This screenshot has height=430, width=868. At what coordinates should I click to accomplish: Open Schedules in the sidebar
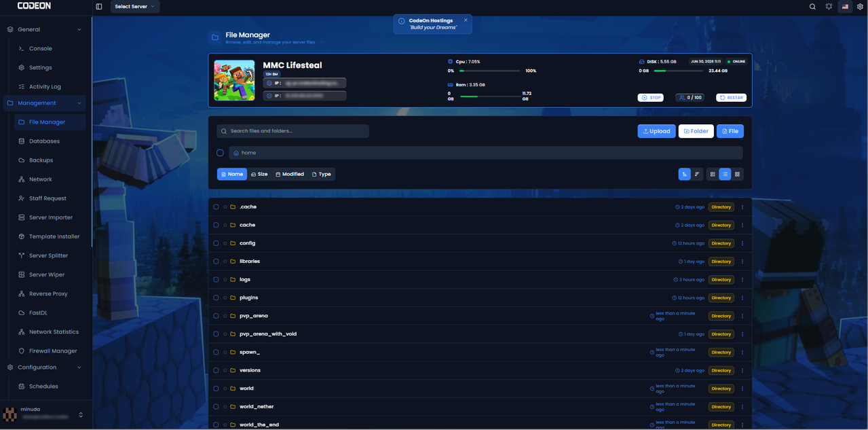pos(43,387)
